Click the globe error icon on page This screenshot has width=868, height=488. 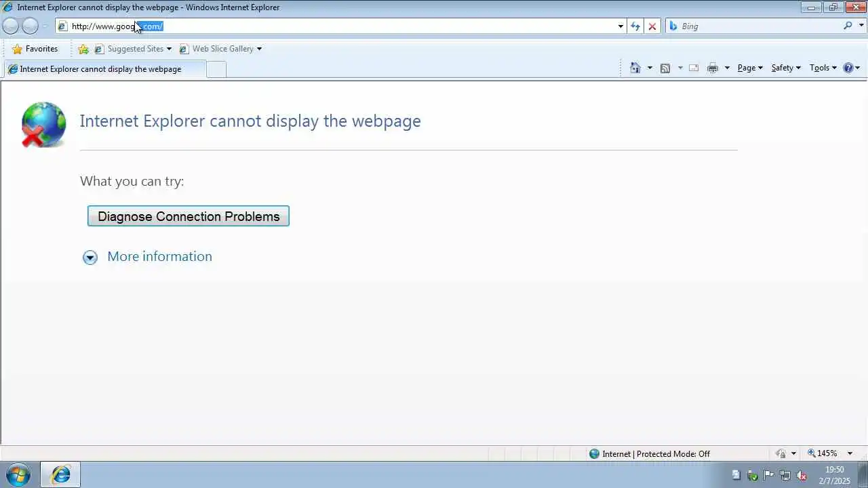pyautogui.click(x=43, y=125)
